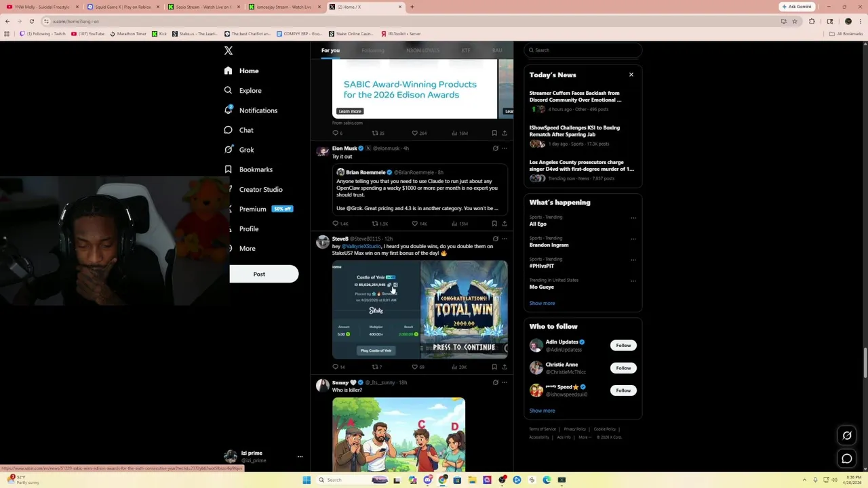
Task: Open the Explore page
Action: point(243,90)
